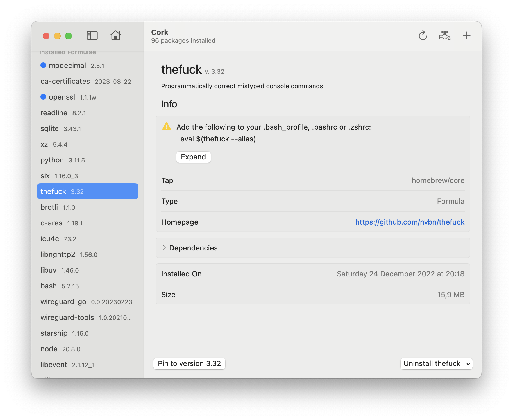The height and width of the screenshot is (420, 513).
Task: Click the homebrew/core tap value
Action: [x=438, y=180]
